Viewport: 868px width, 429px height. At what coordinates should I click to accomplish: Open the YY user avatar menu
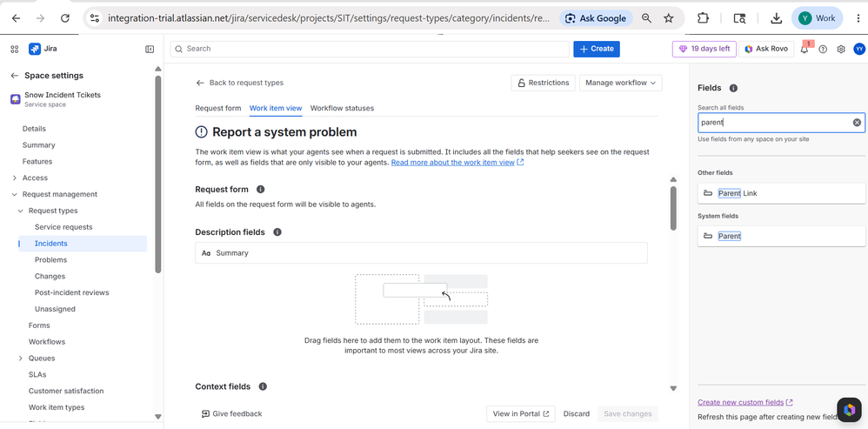point(858,49)
